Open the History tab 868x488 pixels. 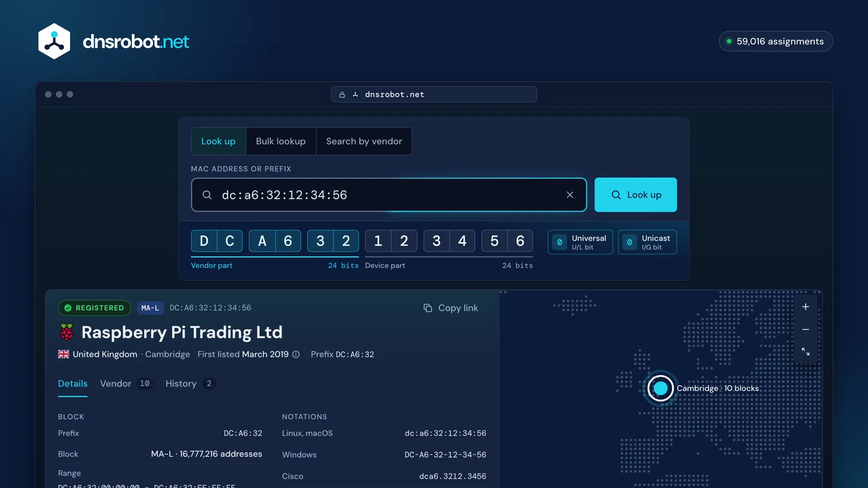190,383
